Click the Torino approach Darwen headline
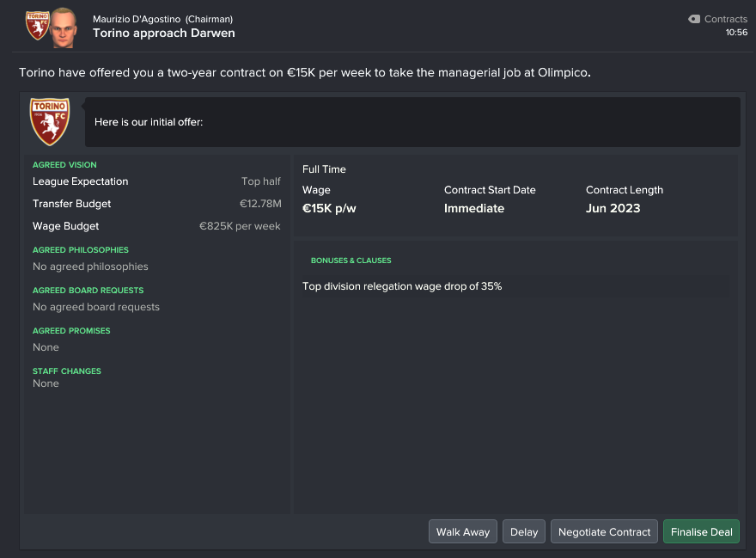Viewport: 756px width, 558px height. [164, 33]
